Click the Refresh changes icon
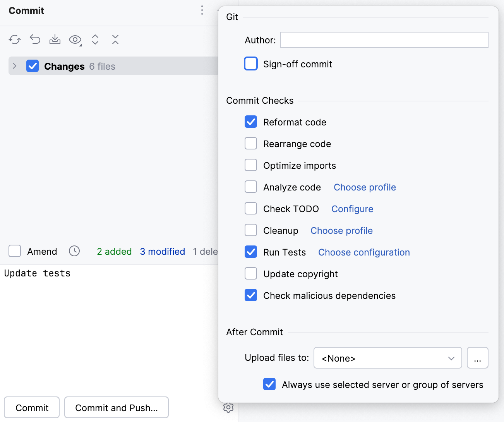The height and width of the screenshot is (422, 504). click(15, 39)
